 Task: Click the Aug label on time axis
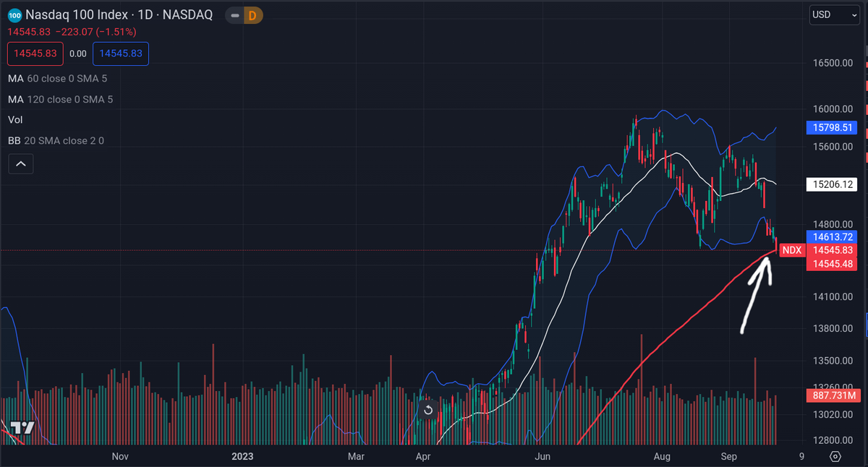662,456
